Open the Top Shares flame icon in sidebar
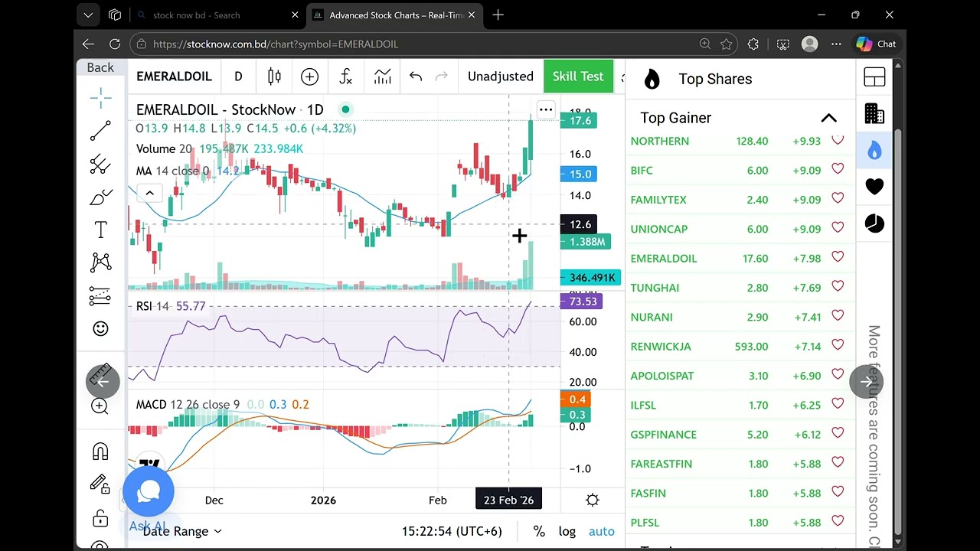The height and width of the screenshot is (551, 980). pos(874,150)
